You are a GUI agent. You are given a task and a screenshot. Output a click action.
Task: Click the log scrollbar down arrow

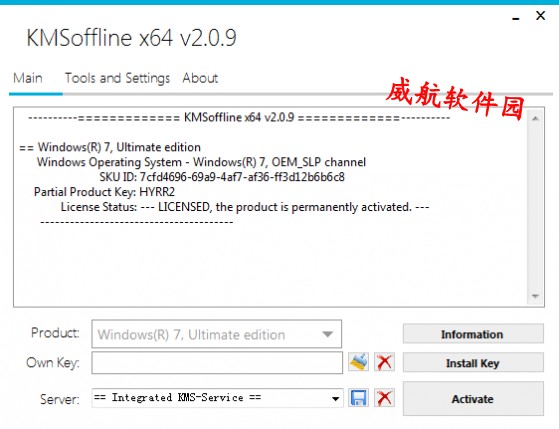pyautogui.click(x=535, y=296)
